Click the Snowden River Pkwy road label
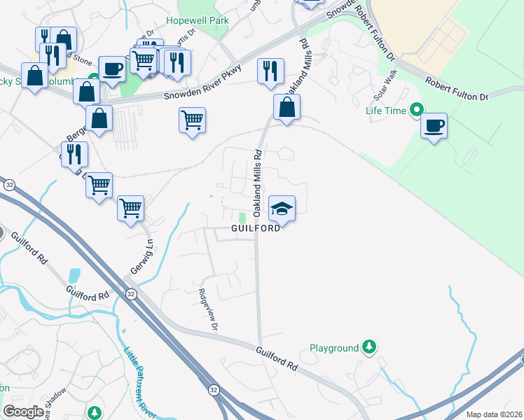 point(203,82)
